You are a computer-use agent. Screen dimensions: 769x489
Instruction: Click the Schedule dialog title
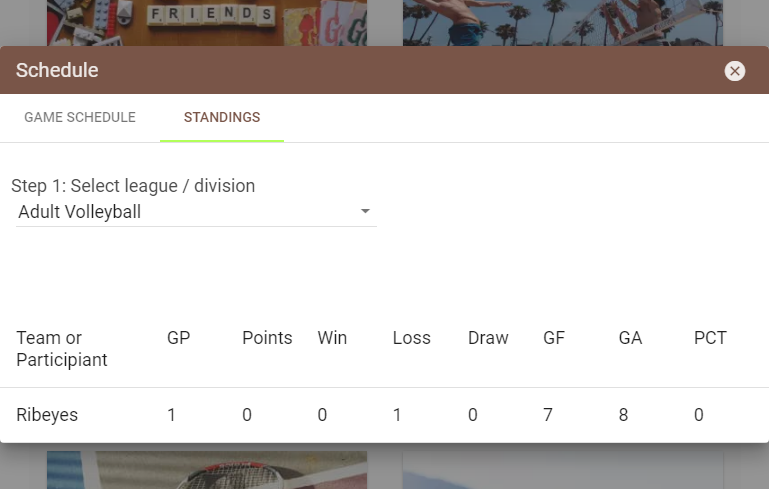coord(57,71)
